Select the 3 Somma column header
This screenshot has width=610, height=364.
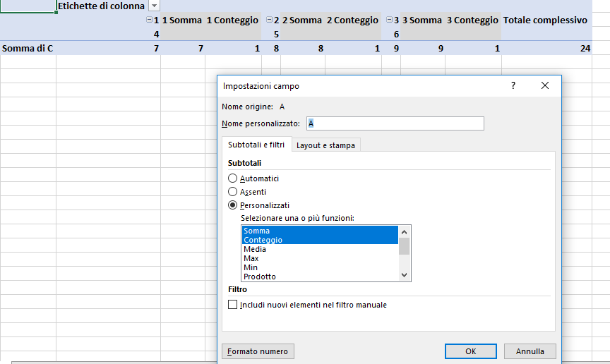pos(422,20)
